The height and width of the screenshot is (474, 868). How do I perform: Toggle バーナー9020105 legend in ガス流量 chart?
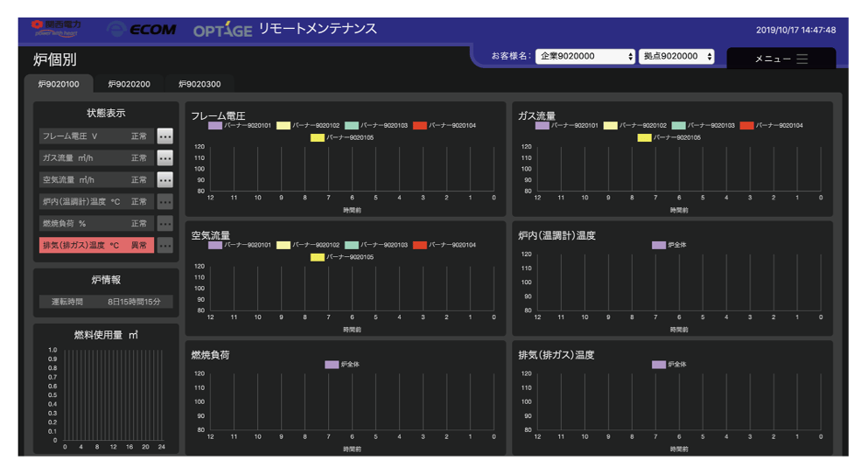(669, 137)
